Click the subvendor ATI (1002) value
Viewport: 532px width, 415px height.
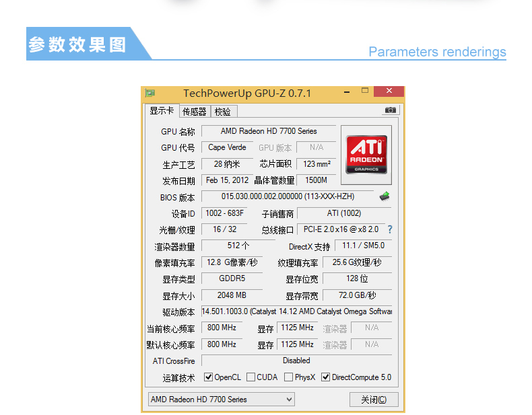[x=344, y=213]
